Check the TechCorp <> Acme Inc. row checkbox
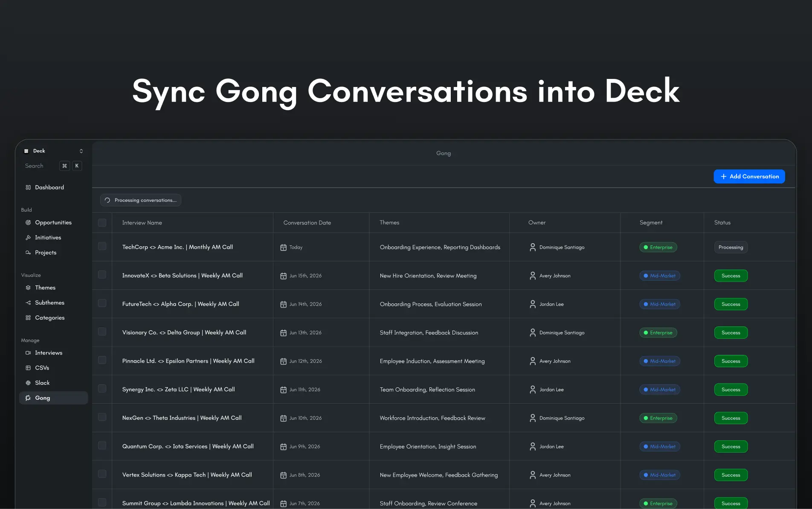The image size is (812, 509). point(102,246)
